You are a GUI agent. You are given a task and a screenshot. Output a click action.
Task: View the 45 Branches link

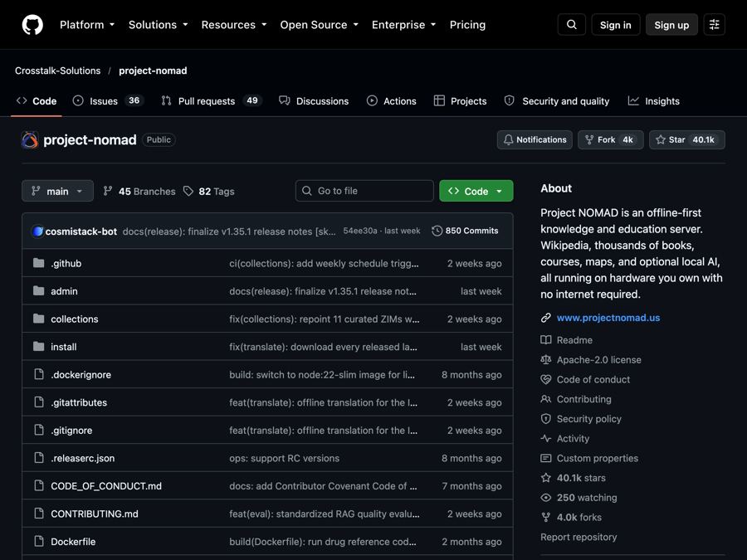(x=139, y=191)
